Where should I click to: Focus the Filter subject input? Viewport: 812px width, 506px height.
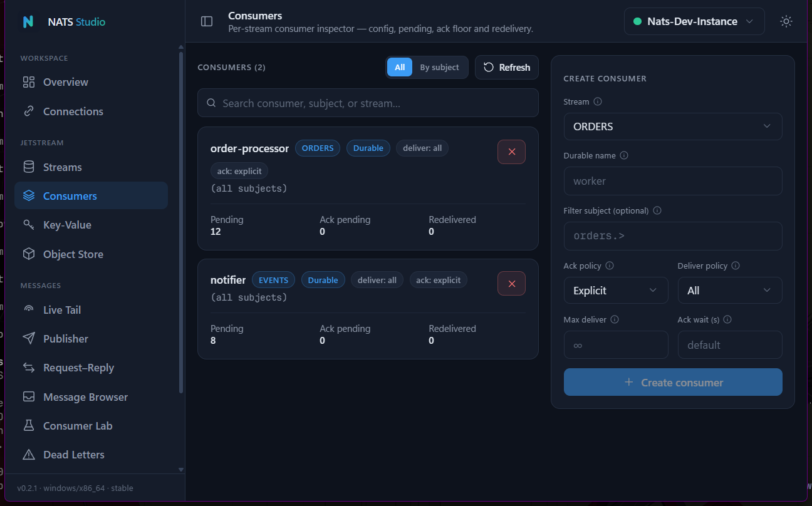pos(673,236)
